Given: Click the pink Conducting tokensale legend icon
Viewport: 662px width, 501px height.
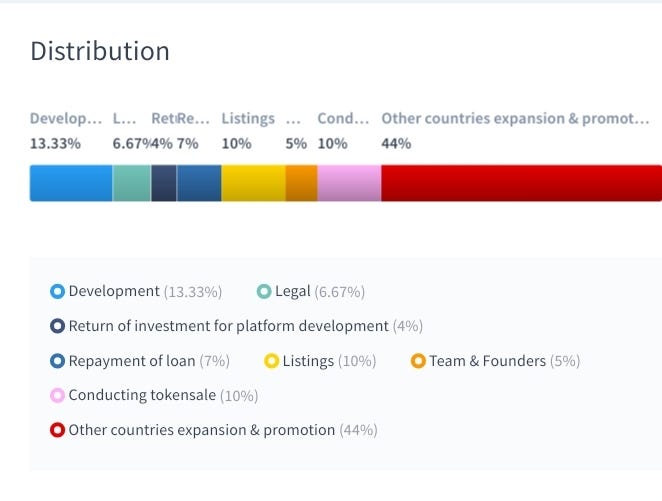Looking at the screenshot, I should tap(57, 395).
